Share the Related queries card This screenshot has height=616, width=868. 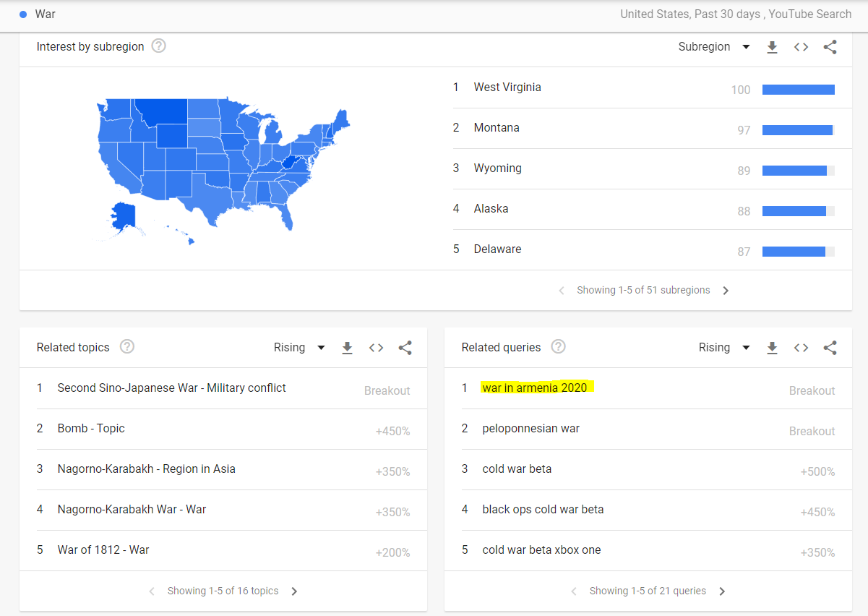click(x=830, y=348)
